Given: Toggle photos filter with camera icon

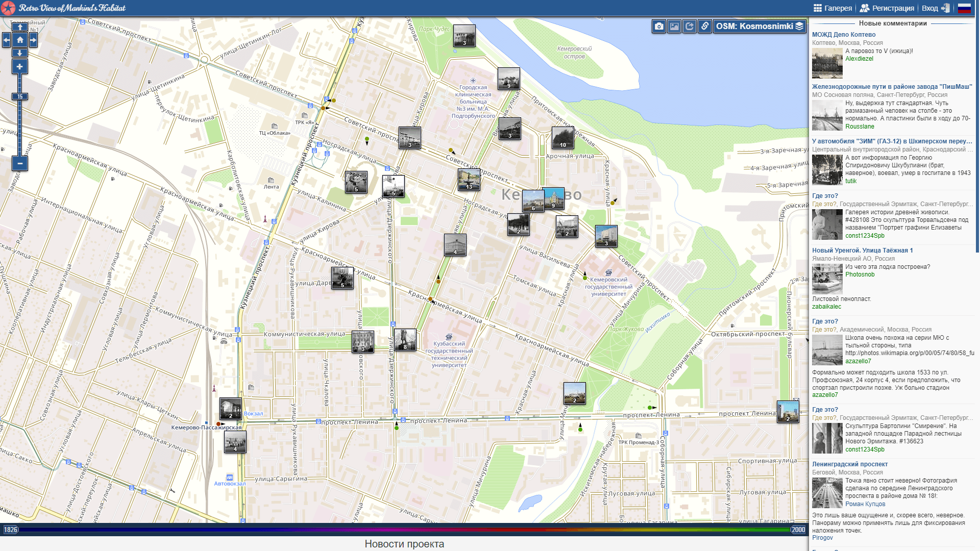Looking at the screenshot, I should pos(659,27).
